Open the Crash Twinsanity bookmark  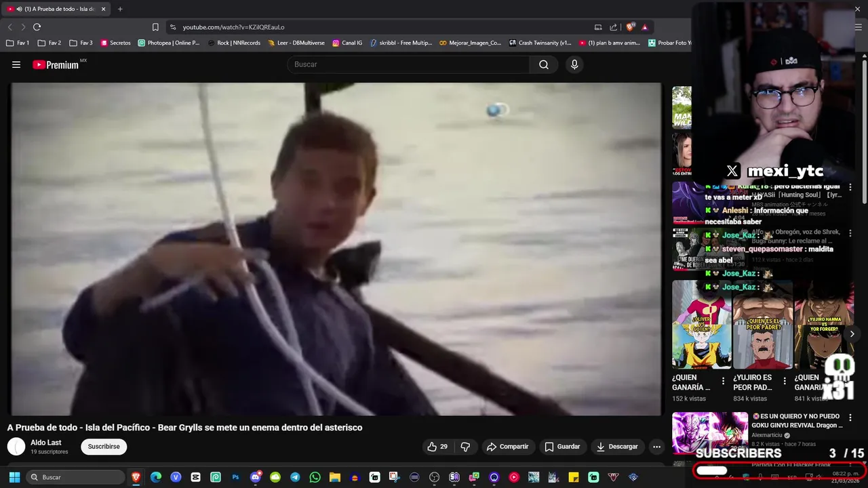click(x=540, y=43)
